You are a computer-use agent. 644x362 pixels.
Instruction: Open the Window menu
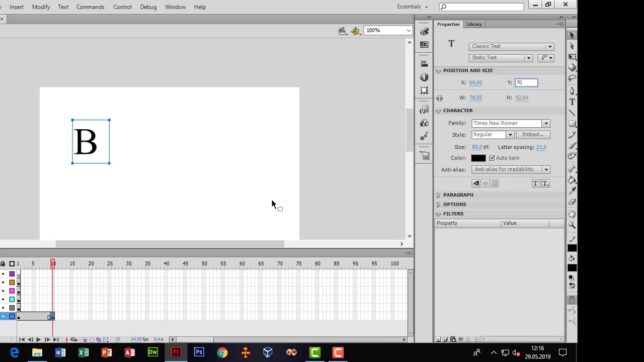tap(176, 7)
